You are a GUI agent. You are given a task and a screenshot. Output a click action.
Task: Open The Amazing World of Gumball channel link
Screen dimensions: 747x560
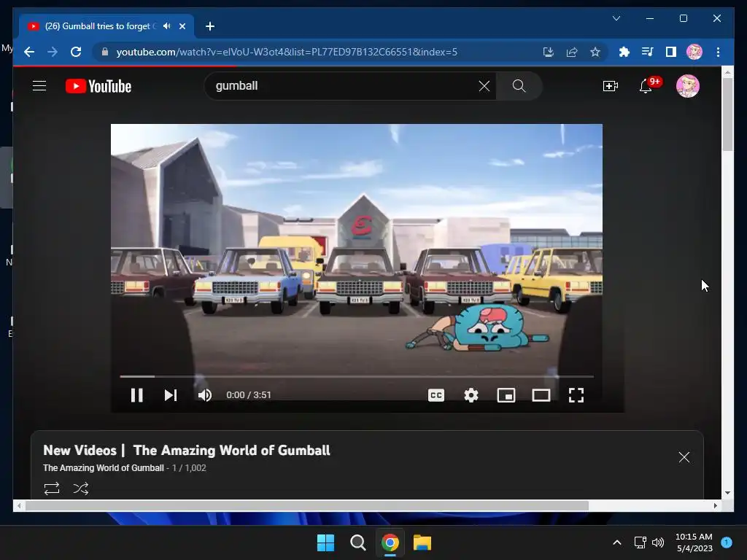tap(104, 468)
